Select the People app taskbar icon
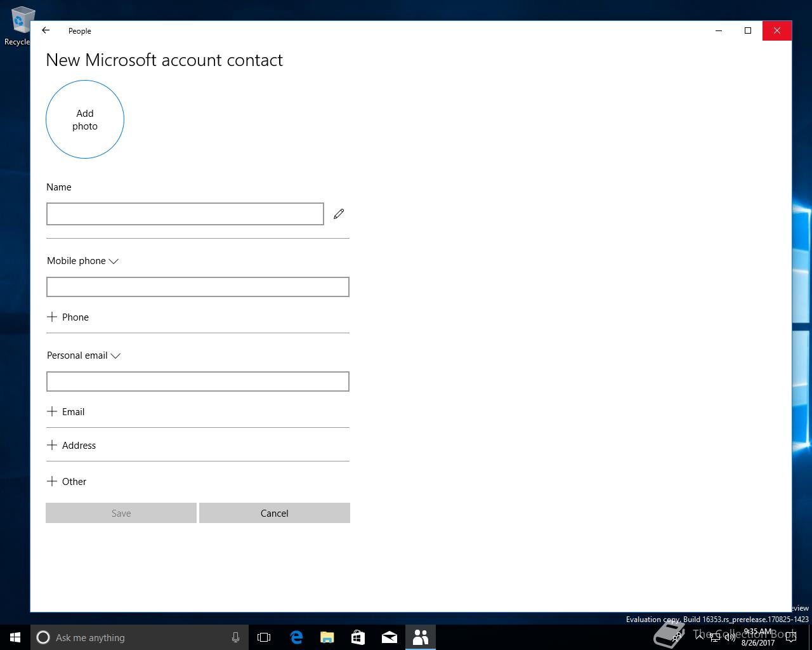The height and width of the screenshot is (650, 812). (x=420, y=637)
